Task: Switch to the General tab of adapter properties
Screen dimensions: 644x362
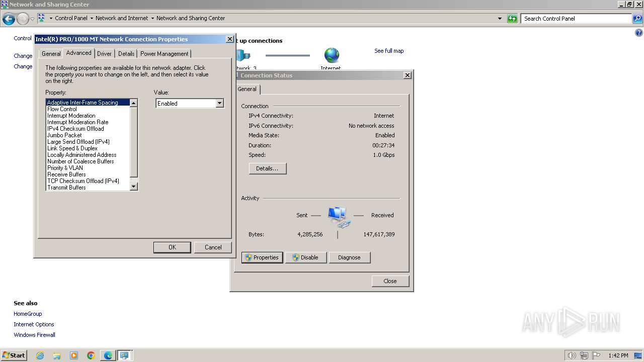Action: coord(51,54)
